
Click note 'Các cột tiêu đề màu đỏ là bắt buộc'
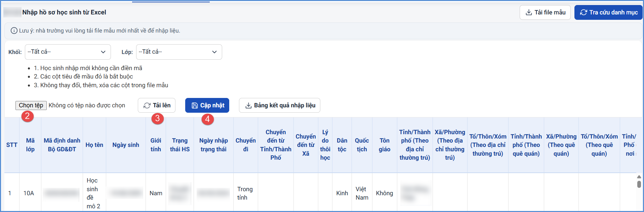(83, 76)
